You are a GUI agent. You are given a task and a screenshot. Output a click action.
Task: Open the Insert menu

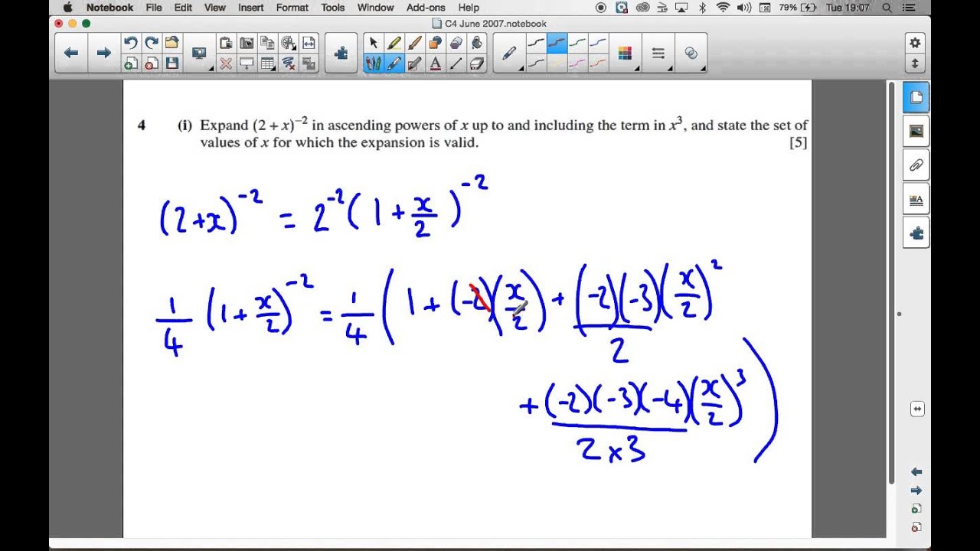[x=250, y=8]
